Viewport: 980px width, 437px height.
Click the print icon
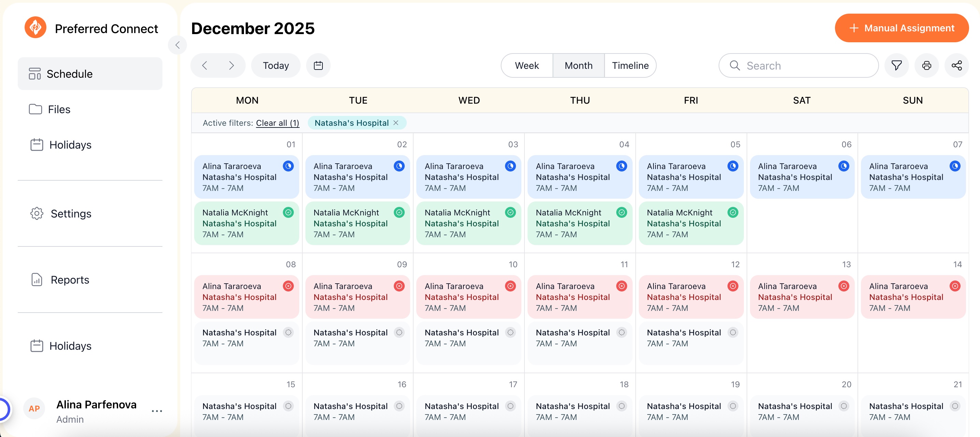pos(927,65)
